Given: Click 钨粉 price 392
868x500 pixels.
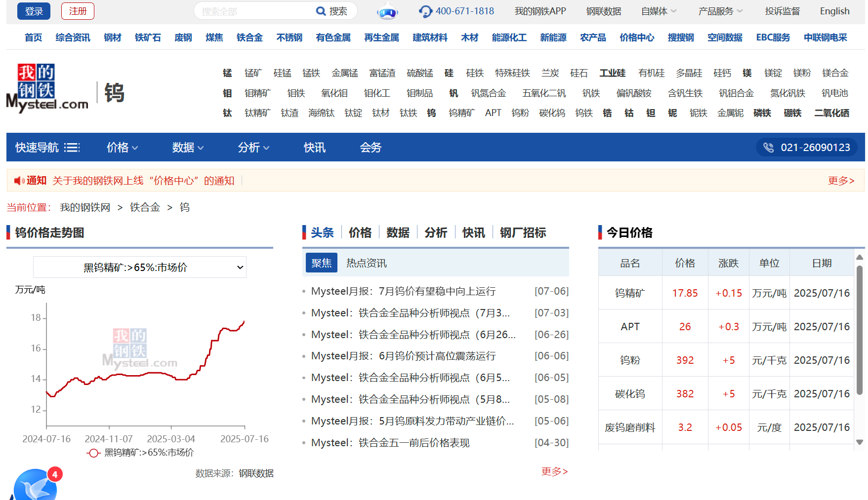Looking at the screenshot, I should pyautogui.click(x=685, y=360).
